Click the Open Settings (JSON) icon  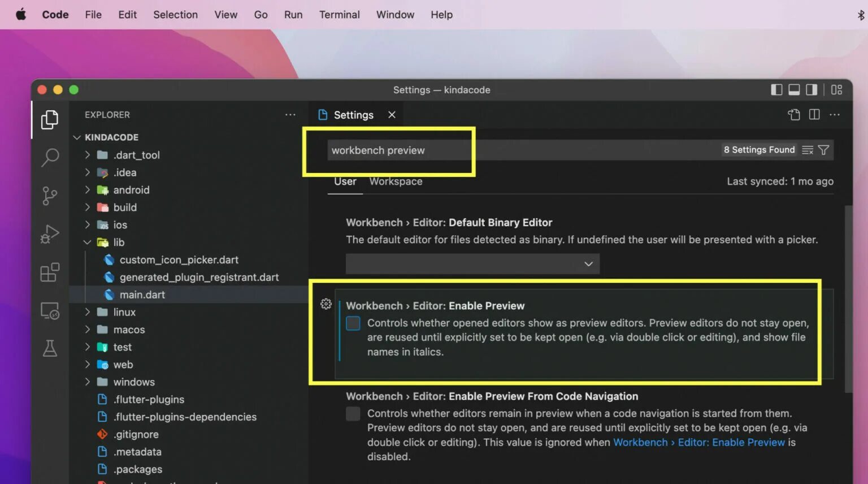click(794, 115)
